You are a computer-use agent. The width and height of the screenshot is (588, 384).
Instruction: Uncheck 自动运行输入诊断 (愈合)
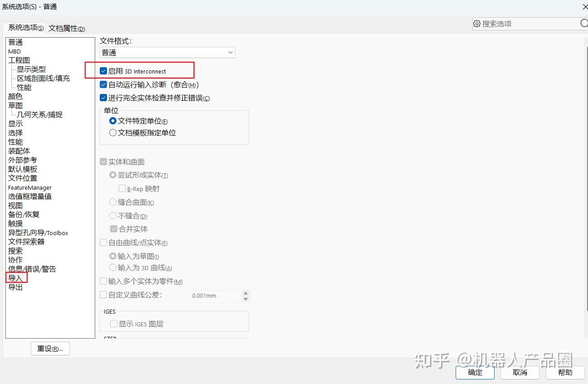click(103, 84)
